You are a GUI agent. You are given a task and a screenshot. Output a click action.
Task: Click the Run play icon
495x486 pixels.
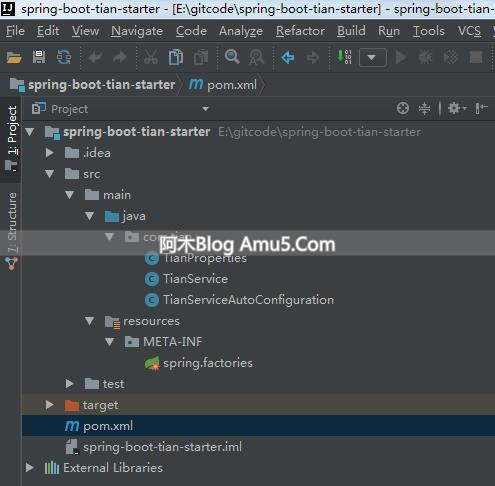(x=401, y=57)
